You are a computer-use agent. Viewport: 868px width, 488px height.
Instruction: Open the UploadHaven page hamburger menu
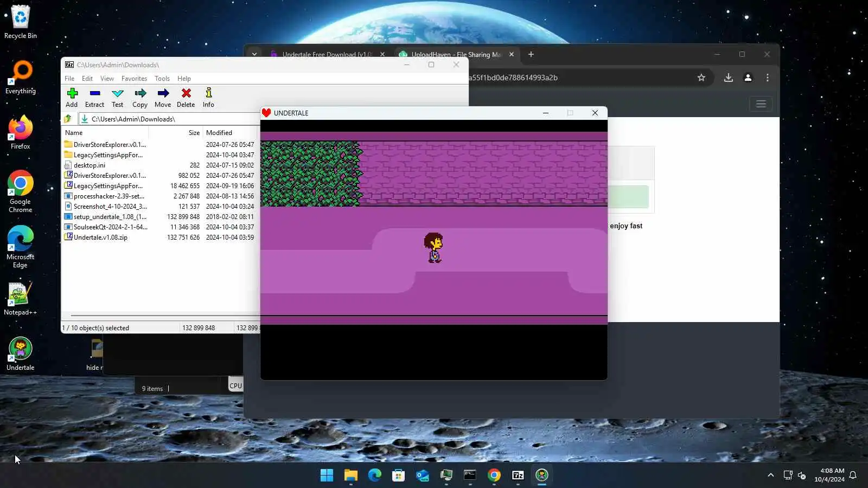761,104
